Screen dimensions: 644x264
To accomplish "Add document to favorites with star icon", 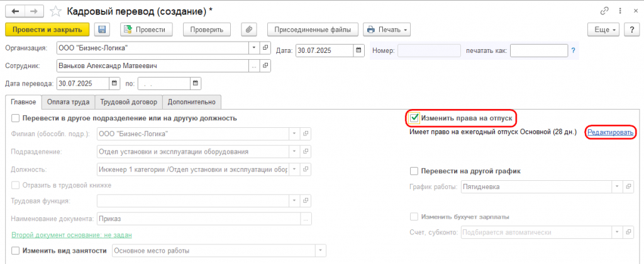I will (54, 11).
